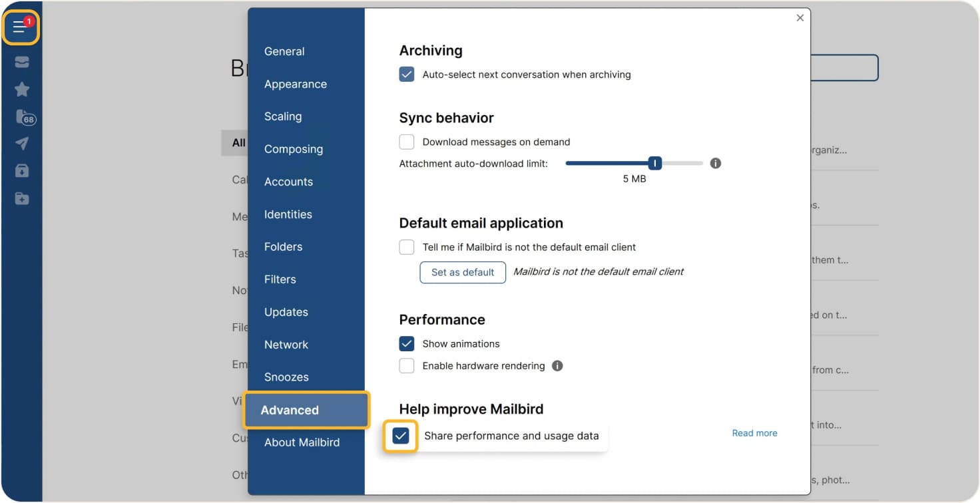Open the Accounts settings section
This screenshot has height=503, width=980.
[x=289, y=181]
